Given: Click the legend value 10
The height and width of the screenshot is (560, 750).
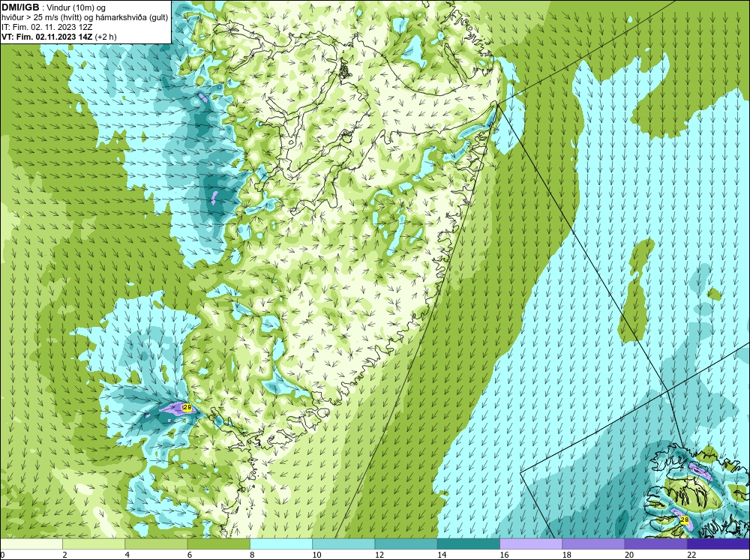Looking at the screenshot, I should (x=316, y=555).
